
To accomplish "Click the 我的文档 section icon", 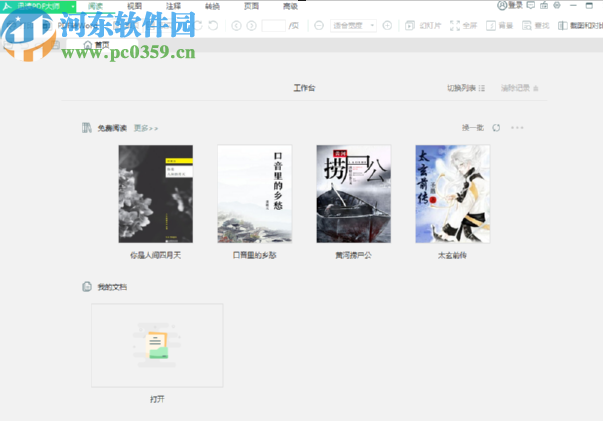I will coord(87,286).
